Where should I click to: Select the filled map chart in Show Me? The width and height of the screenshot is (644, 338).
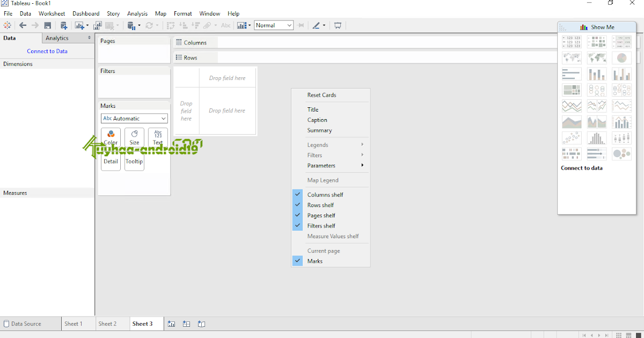[597, 58]
